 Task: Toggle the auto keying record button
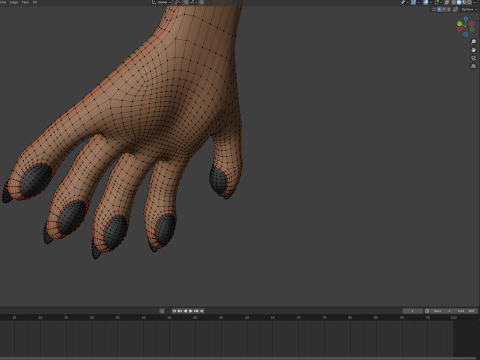(x=162, y=311)
